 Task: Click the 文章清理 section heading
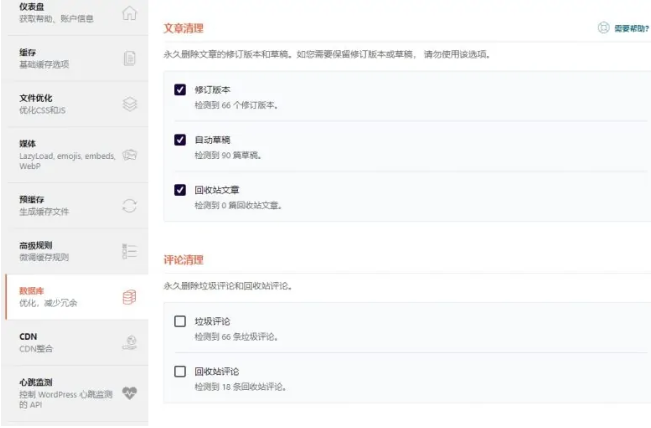pos(184,28)
